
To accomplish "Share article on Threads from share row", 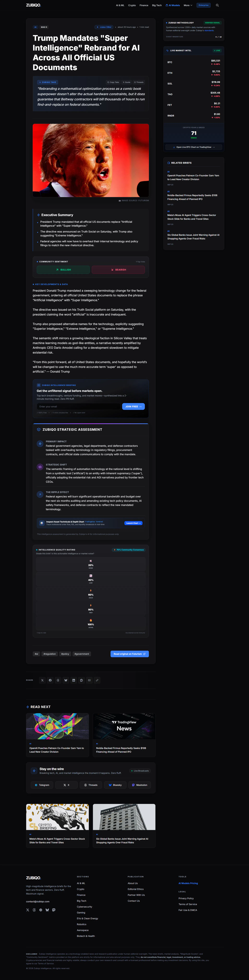I will click(x=58, y=680).
